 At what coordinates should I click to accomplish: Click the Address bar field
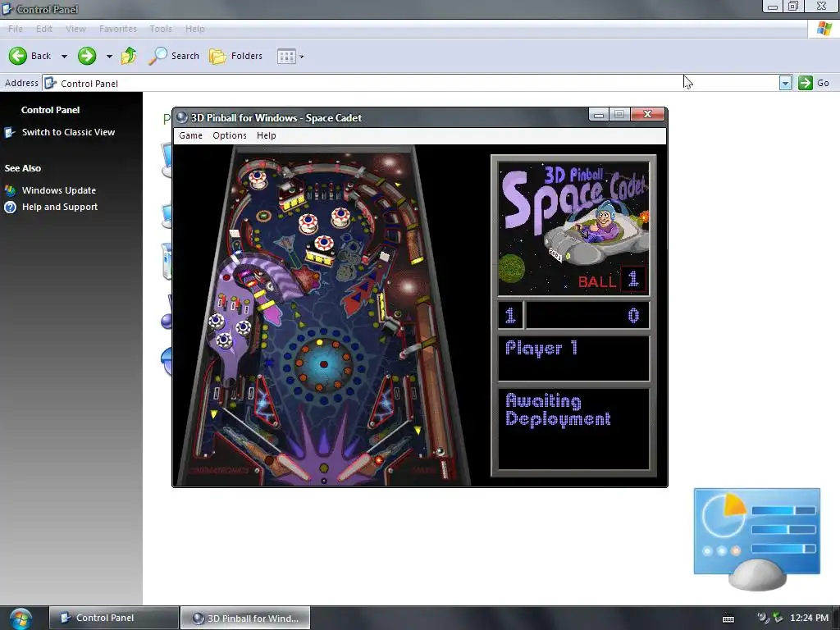pos(410,83)
